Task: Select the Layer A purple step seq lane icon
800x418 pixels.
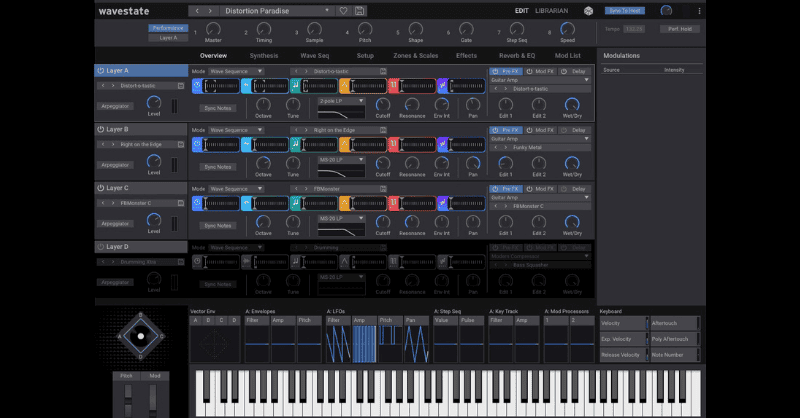Action: click(442, 86)
